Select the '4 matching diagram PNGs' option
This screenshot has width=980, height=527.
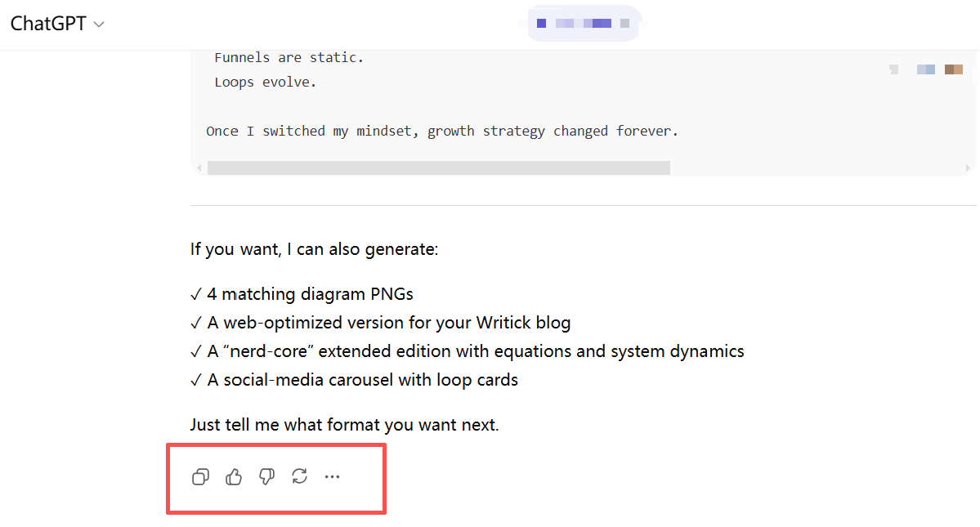tap(311, 293)
